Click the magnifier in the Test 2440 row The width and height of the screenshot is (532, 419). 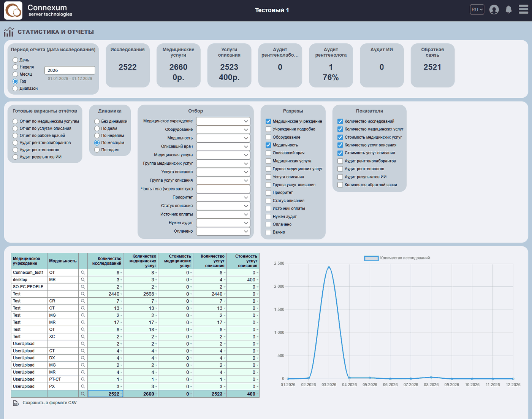83,294
